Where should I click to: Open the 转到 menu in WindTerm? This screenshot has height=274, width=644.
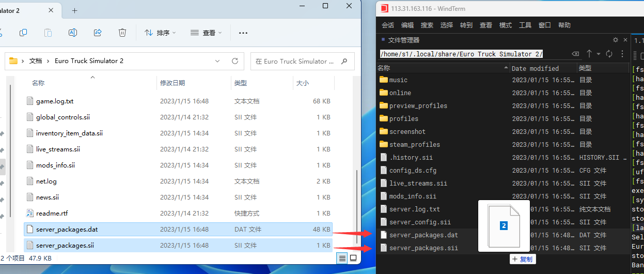click(466, 25)
